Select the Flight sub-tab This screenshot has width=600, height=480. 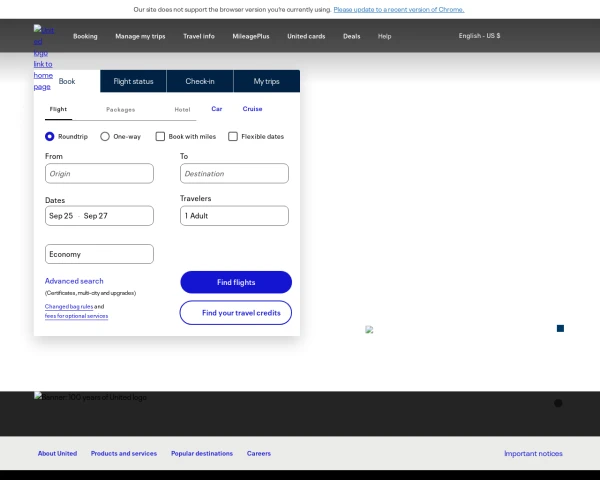click(x=58, y=109)
